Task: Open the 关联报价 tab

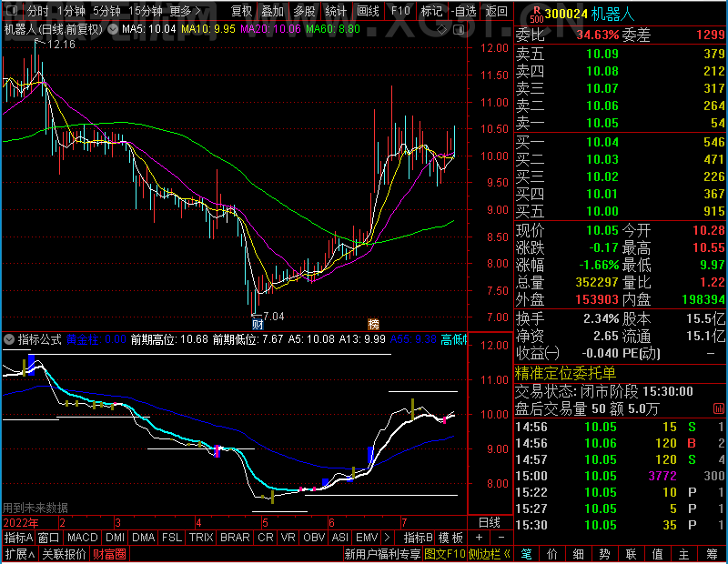Action: point(64,554)
